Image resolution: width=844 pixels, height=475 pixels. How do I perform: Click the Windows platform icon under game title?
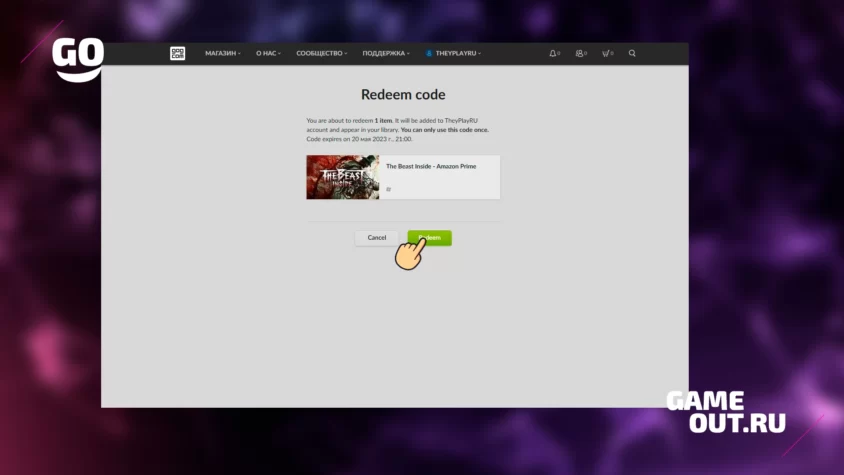389,189
